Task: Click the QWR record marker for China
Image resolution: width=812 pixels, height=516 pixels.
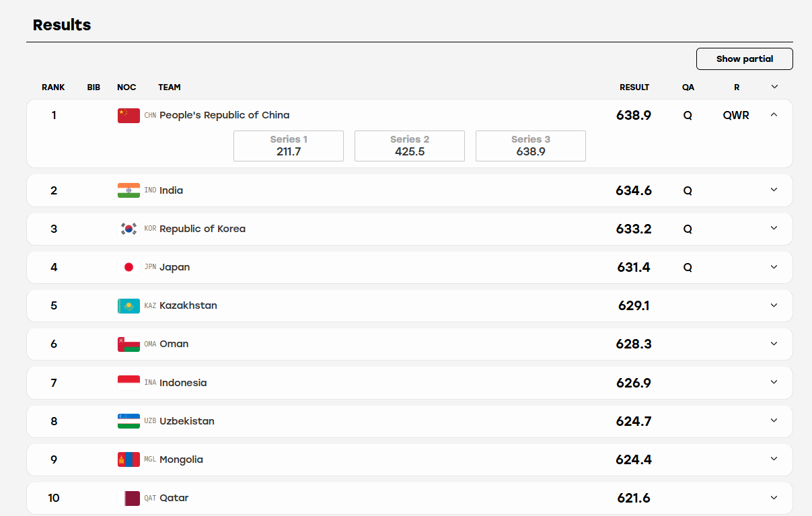Action: click(736, 115)
